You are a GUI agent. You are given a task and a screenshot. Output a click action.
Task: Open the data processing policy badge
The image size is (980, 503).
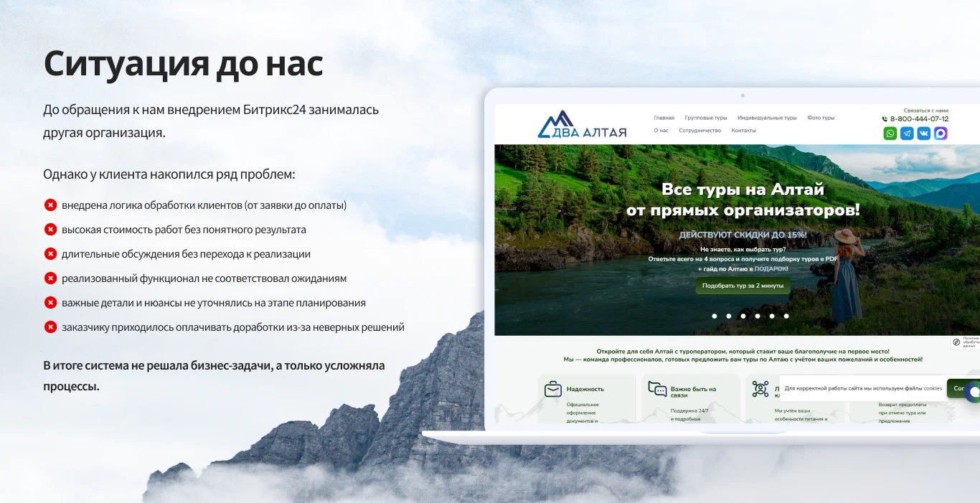957,342
